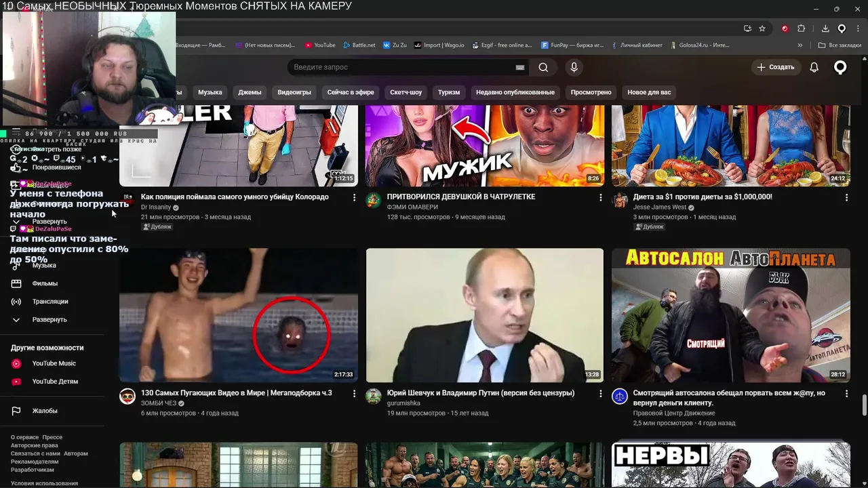
Task: Play Шевчук и Путин video thumbnail
Action: (485, 315)
